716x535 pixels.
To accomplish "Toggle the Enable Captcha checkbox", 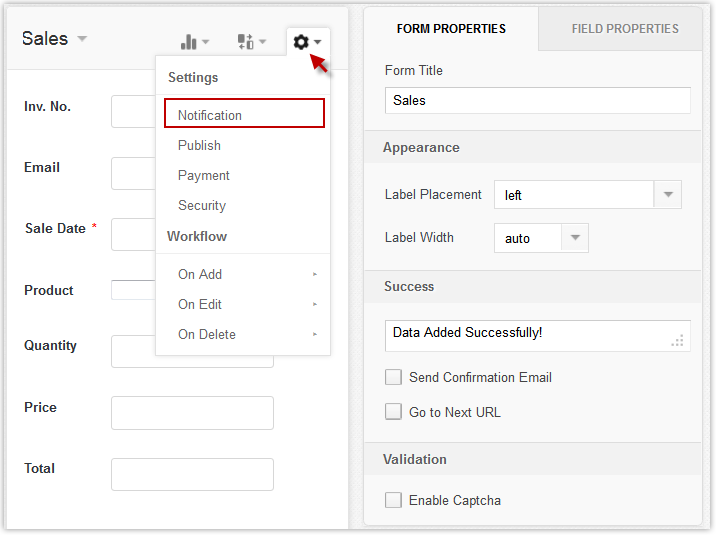I will (394, 500).
